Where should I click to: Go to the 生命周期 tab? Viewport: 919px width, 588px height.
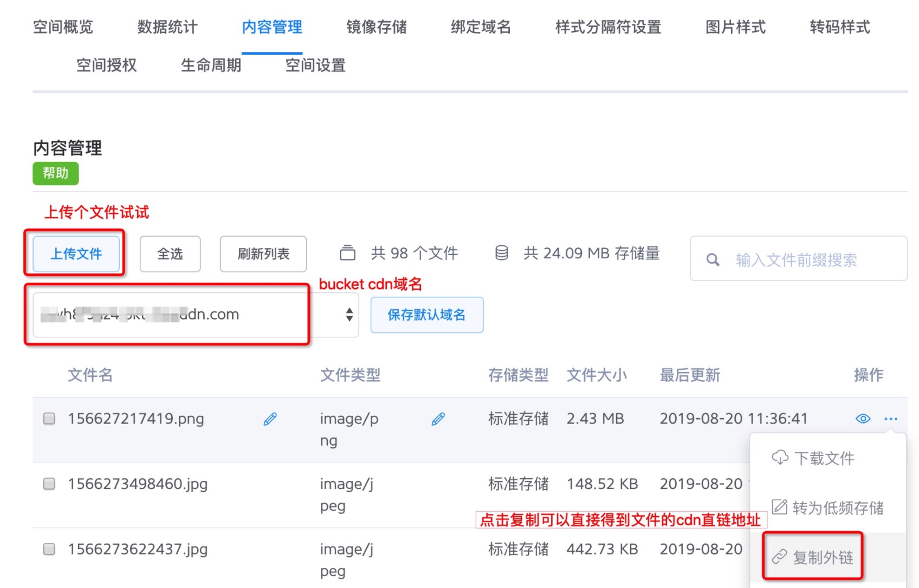pos(211,65)
